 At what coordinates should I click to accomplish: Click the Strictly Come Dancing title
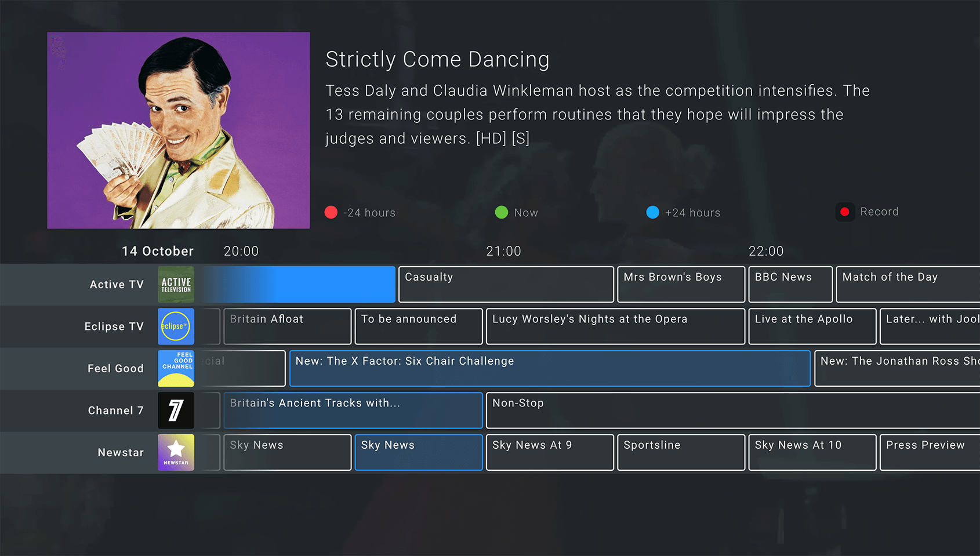pos(438,60)
